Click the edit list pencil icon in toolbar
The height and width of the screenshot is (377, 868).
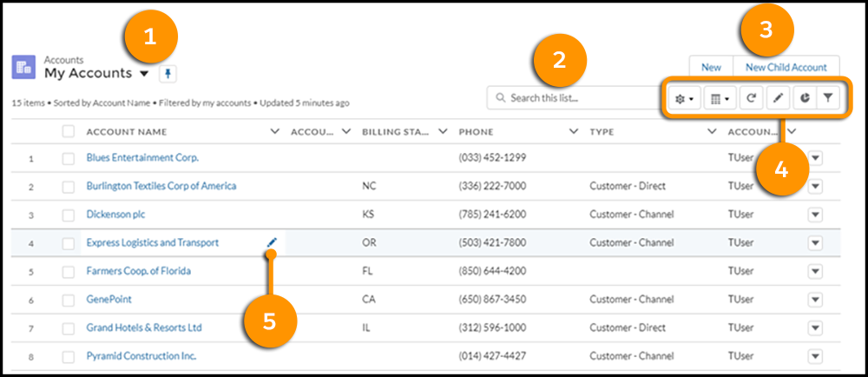point(777,99)
